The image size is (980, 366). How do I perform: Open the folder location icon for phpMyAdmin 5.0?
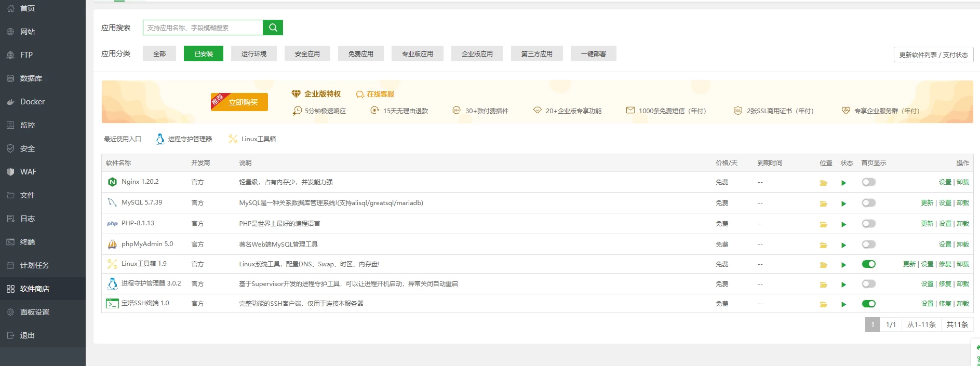823,245
